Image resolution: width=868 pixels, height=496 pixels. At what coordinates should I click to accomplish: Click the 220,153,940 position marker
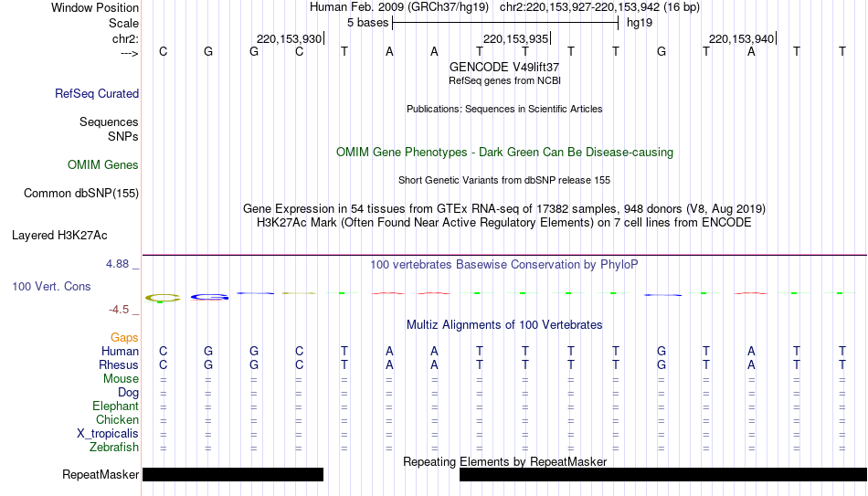tap(742, 38)
